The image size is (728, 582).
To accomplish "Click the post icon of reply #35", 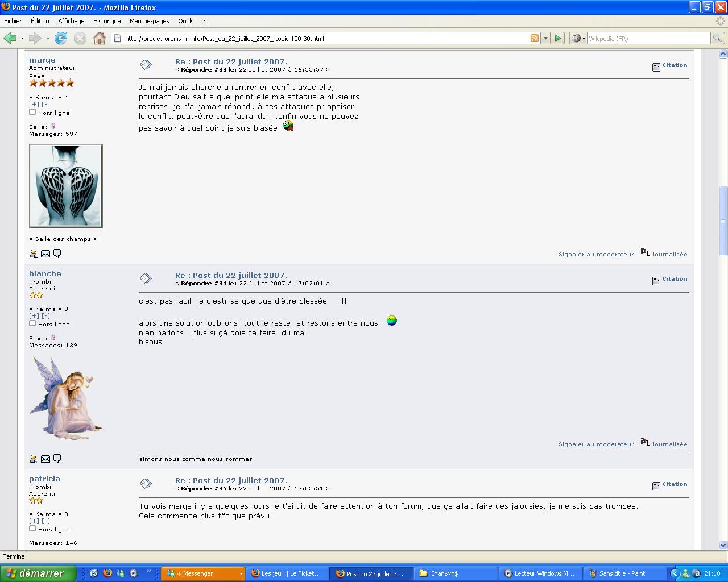I will (146, 483).
